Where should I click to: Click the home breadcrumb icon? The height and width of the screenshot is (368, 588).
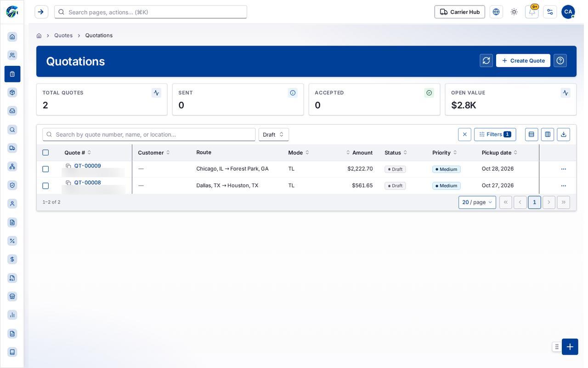coord(39,35)
